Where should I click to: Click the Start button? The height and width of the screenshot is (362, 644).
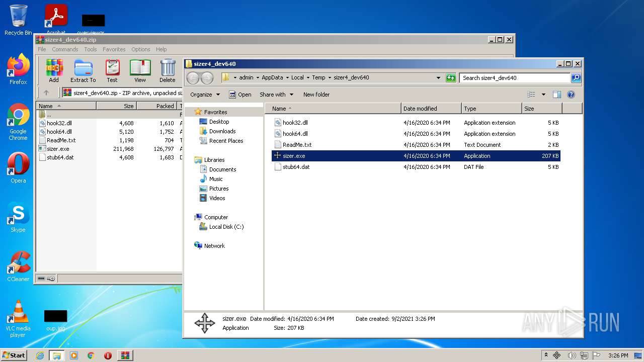[x=14, y=355]
